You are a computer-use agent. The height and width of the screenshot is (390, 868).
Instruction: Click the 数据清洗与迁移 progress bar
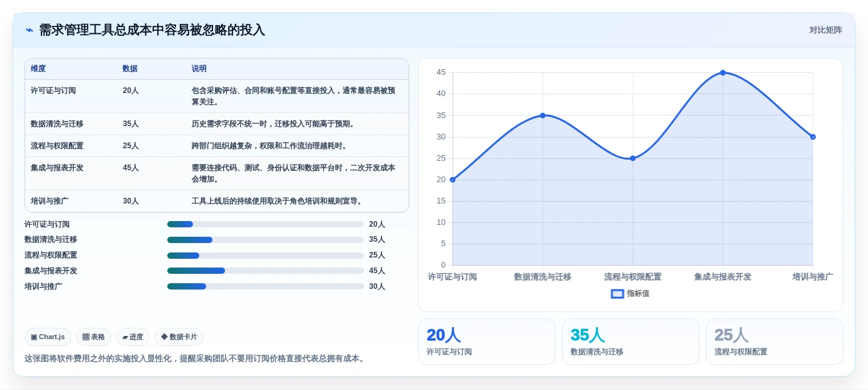(x=265, y=240)
